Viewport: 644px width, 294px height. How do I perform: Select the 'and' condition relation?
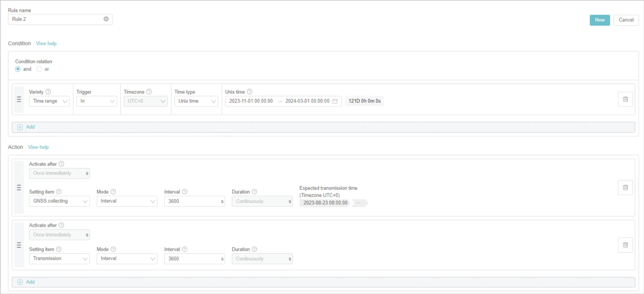18,69
